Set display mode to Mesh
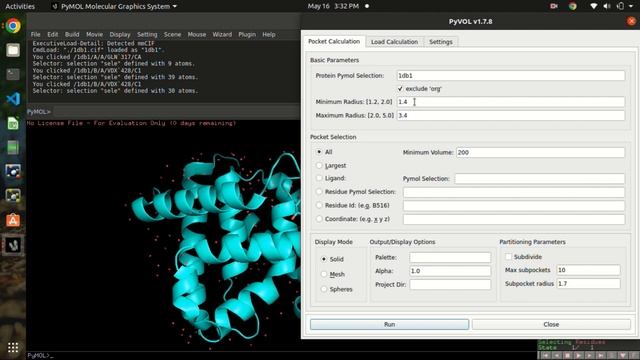 [324, 274]
